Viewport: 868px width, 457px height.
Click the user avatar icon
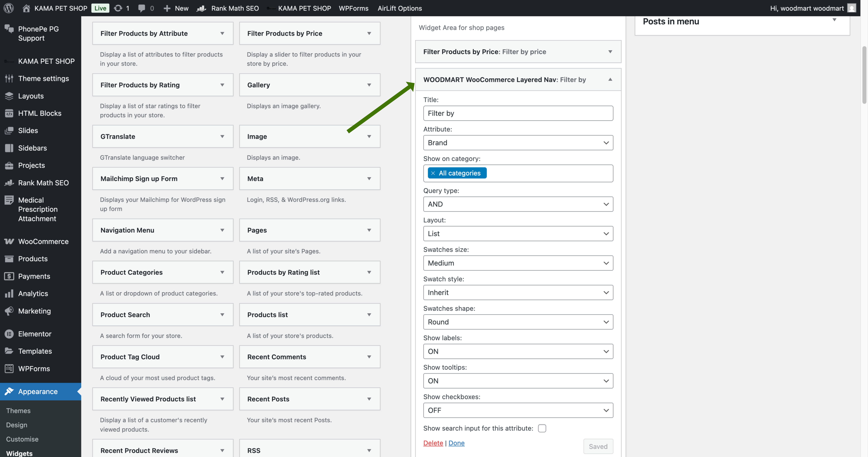[x=852, y=8]
